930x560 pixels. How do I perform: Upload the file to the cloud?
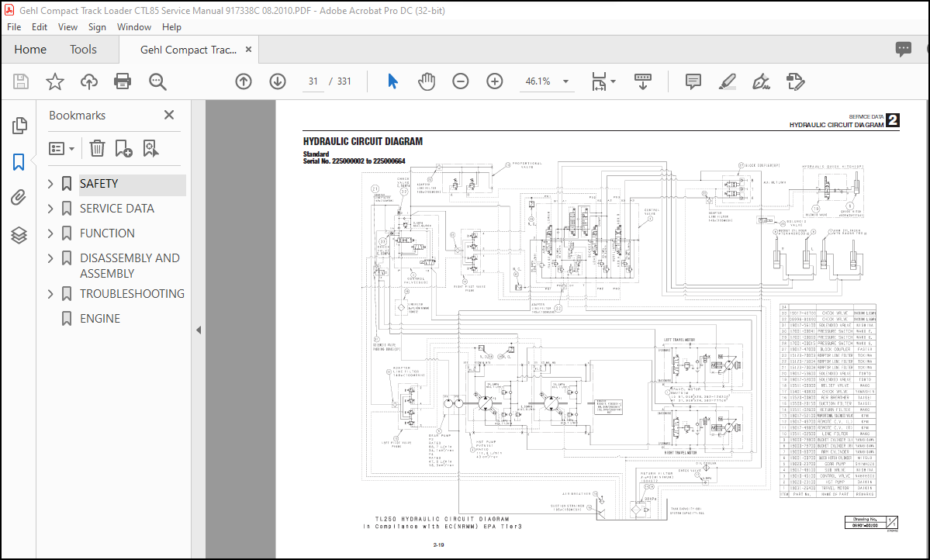pos(89,81)
